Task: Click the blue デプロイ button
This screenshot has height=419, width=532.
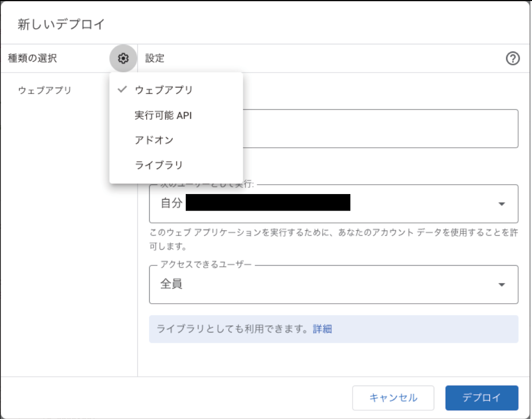Action: 482,397
